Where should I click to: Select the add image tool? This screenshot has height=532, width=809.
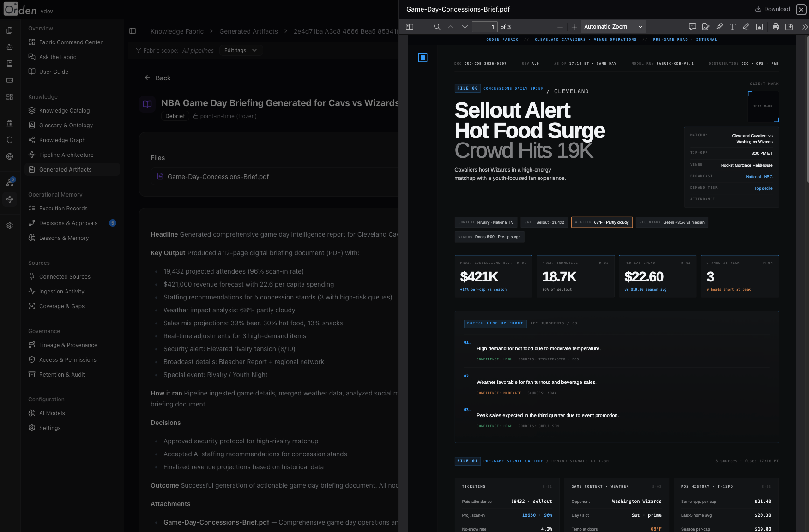(x=760, y=27)
